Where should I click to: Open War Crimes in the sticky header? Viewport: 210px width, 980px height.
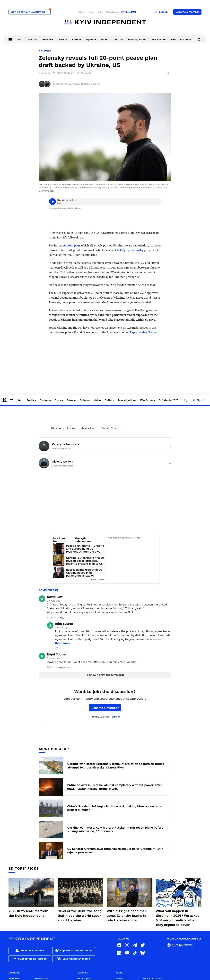pyautogui.click(x=148, y=400)
